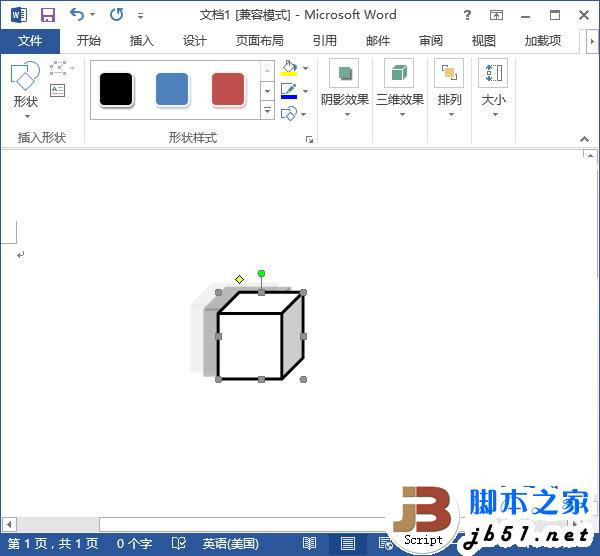The height and width of the screenshot is (556, 600).
Task: Open the 阴影效果 shadow effects menu
Action: point(344,88)
